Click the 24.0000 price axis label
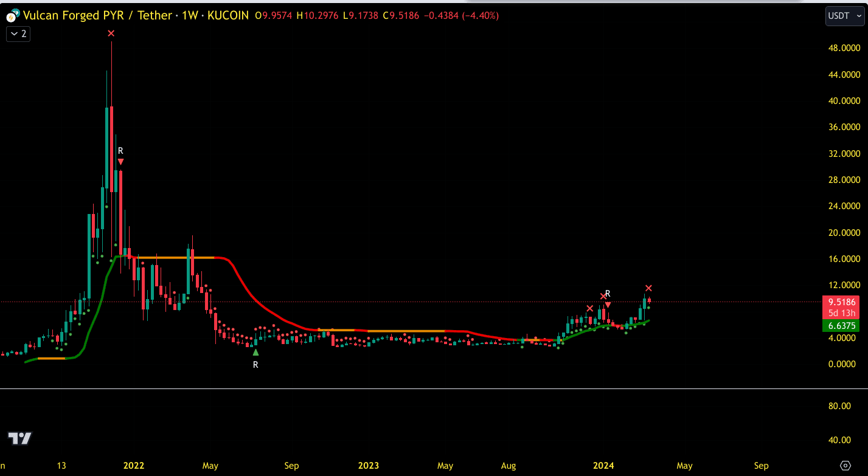The image size is (868, 476). tap(844, 206)
